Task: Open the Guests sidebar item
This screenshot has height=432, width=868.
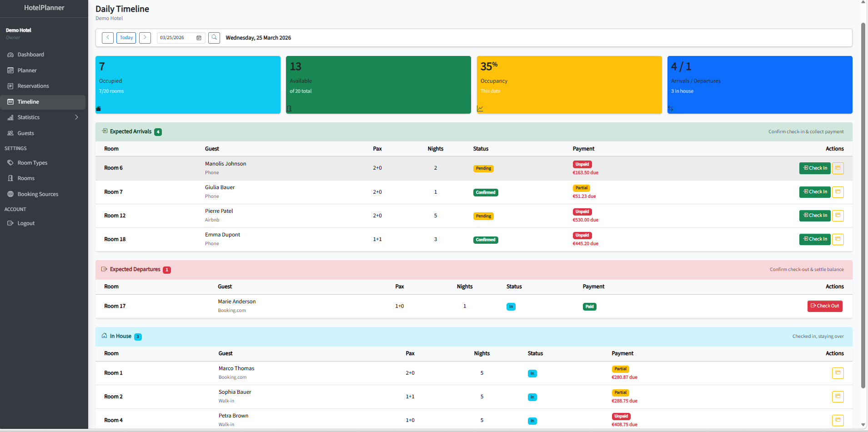Action: (43, 133)
